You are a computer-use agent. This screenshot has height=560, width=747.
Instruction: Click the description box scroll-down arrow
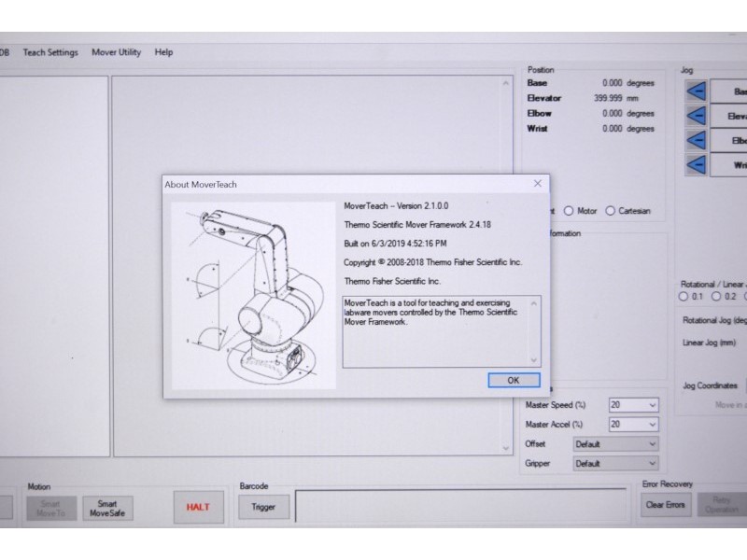[x=533, y=360]
